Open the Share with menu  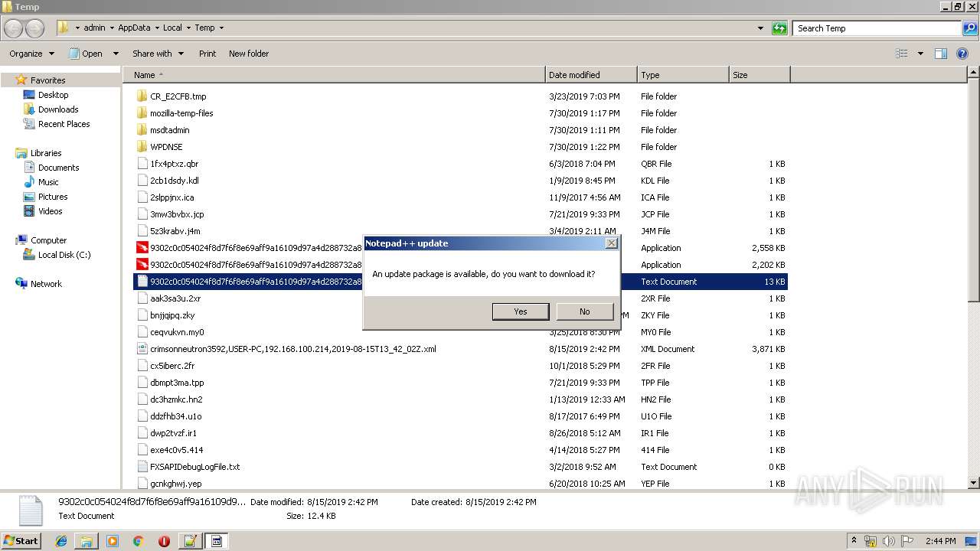pos(158,54)
